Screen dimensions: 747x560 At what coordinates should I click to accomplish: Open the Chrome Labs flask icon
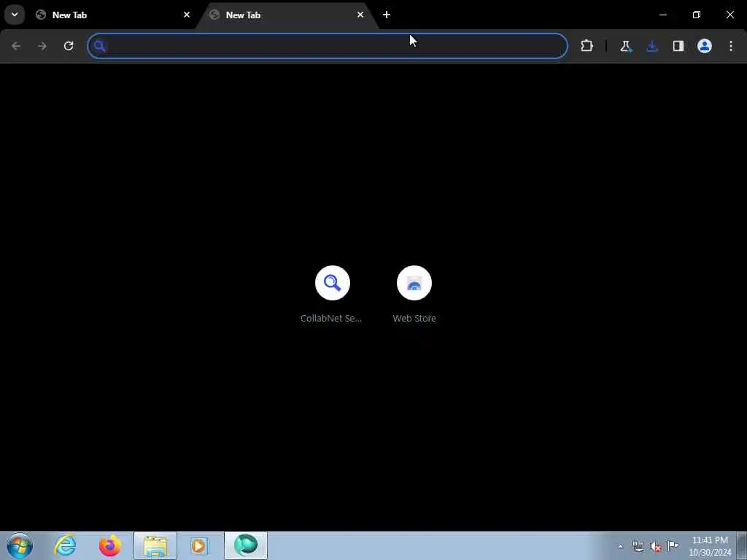tap(625, 46)
